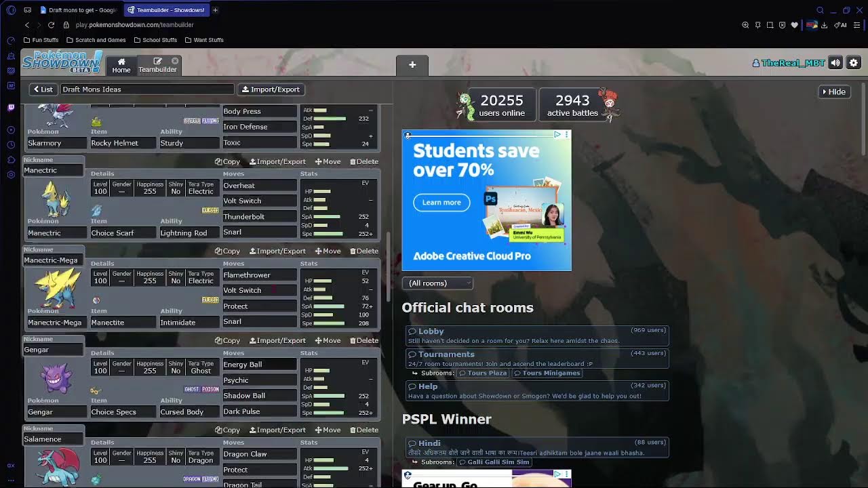This screenshot has height=488, width=868.
Task: Expand the (All rooms) dropdown
Action: [437, 283]
